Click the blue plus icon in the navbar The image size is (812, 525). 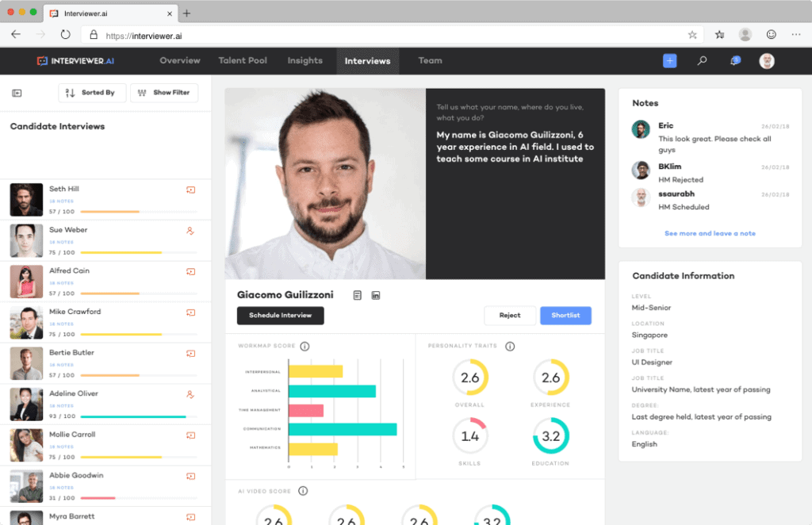669,61
